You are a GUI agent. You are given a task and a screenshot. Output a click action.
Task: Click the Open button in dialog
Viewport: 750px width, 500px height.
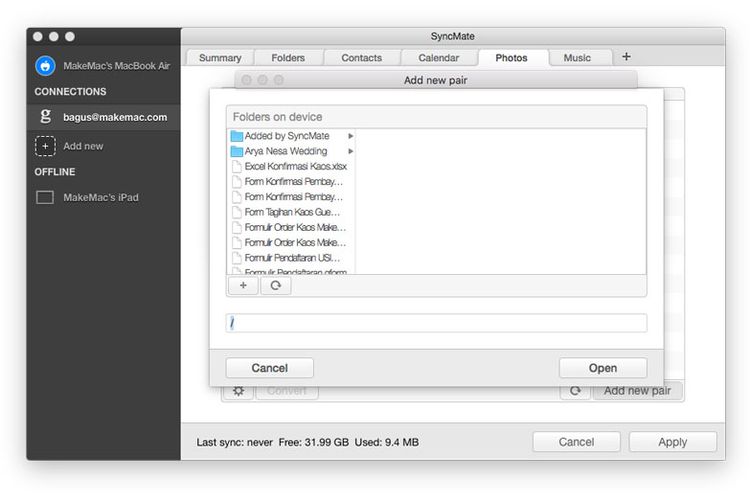click(x=603, y=368)
